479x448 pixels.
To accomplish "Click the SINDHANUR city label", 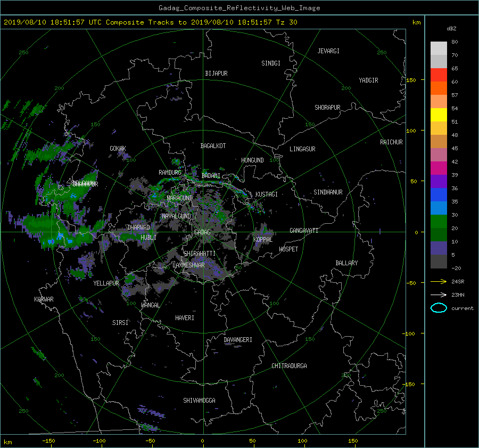I will pyautogui.click(x=328, y=192).
